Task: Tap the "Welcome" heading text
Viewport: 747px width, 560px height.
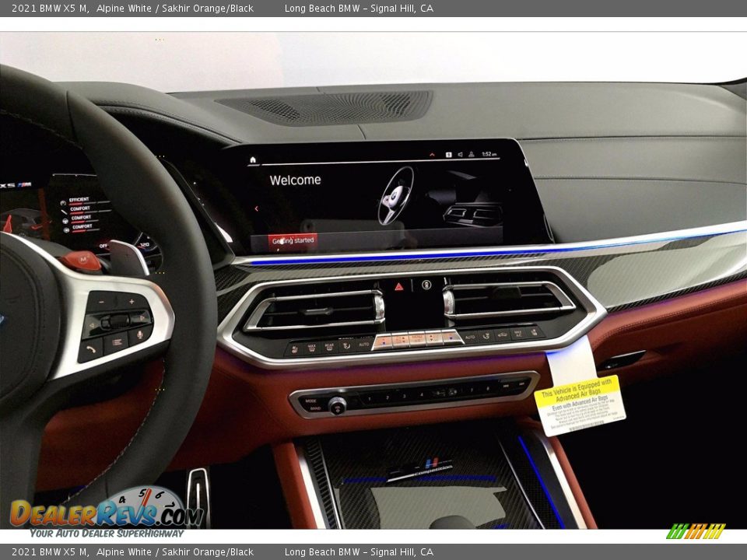Action: pyautogui.click(x=295, y=180)
